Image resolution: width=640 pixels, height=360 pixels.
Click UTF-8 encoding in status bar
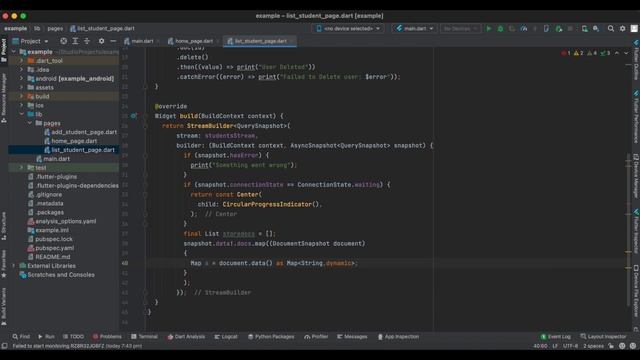(x=571, y=346)
